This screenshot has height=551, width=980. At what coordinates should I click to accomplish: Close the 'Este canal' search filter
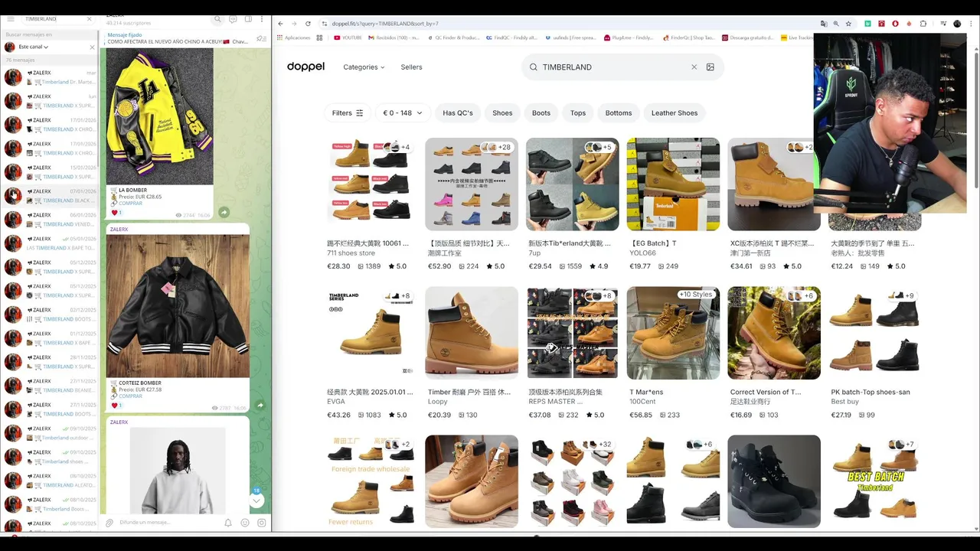(x=92, y=47)
